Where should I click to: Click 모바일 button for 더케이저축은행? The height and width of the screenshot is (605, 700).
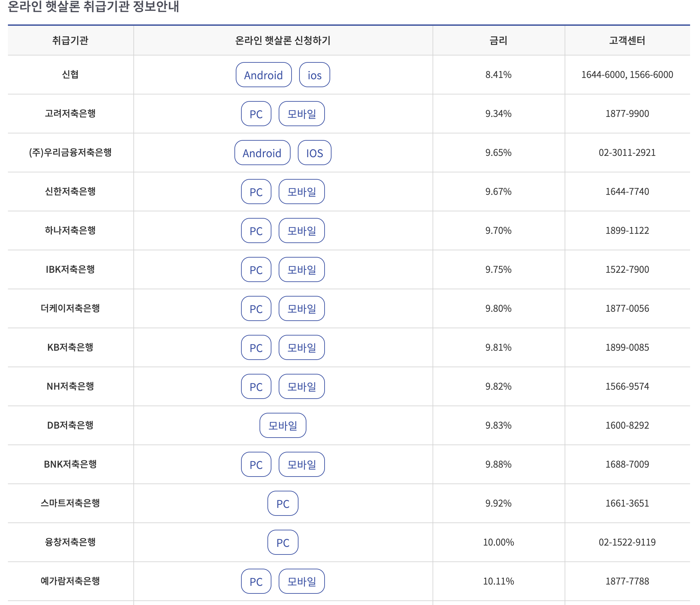(301, 308)
